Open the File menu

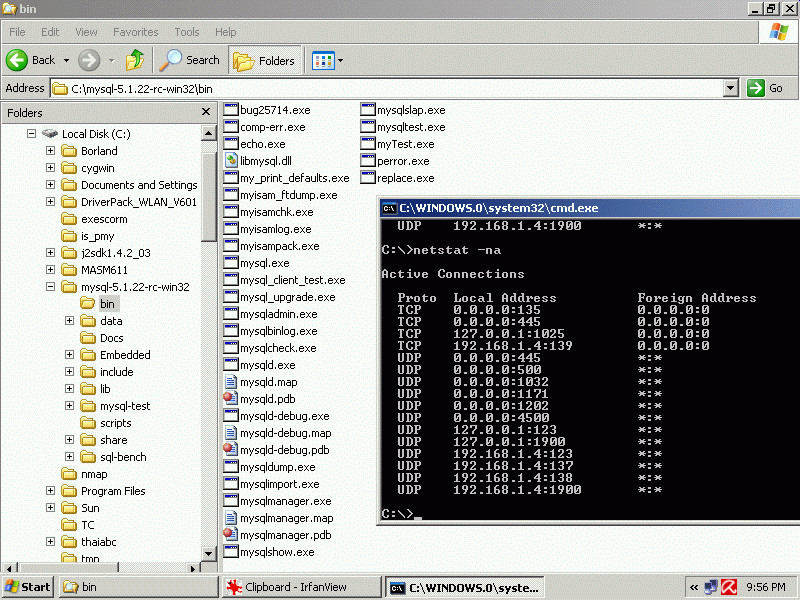17,32
